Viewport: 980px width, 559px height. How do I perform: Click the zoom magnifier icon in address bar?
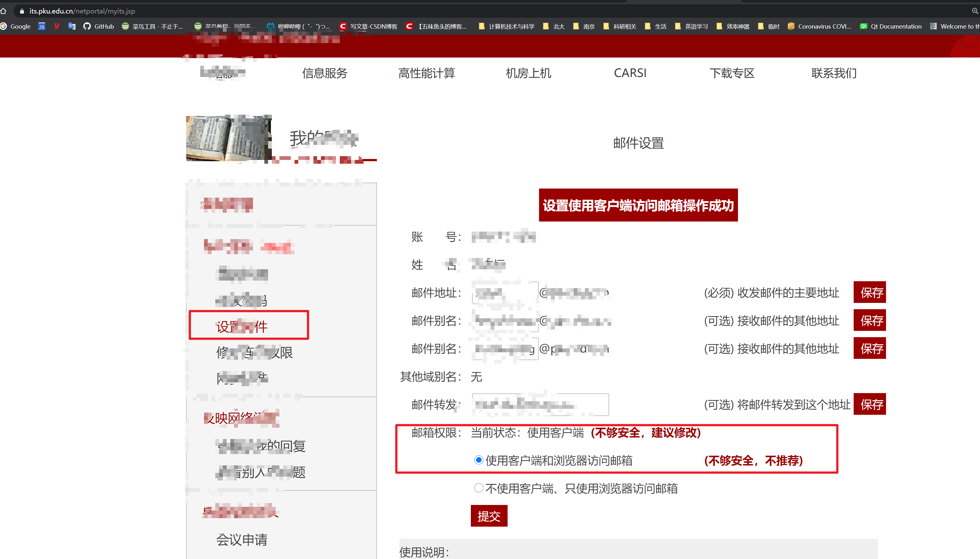(975, 11)
